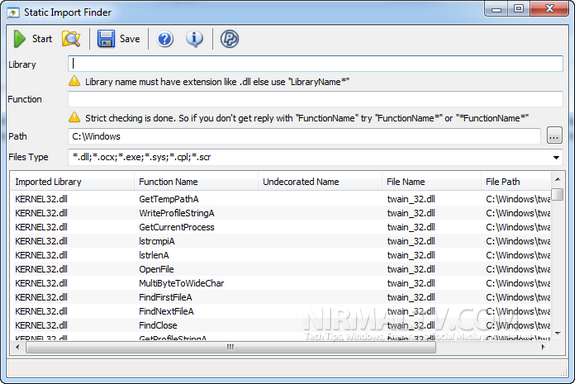Expand the Files Type dropdown arrow
This screenshot has width=575, height=384.
point(556,157)
